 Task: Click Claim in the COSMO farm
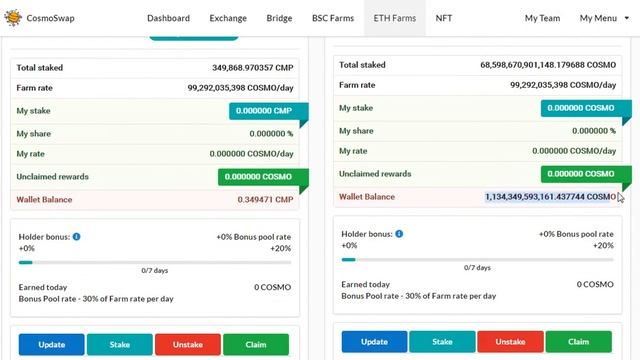click(578, 342)
